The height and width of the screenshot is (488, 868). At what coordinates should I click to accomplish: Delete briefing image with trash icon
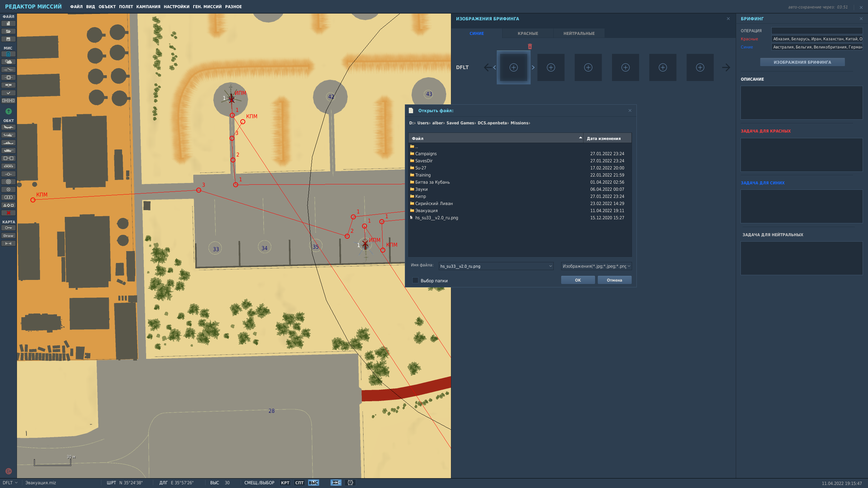[x=530, y=46]
